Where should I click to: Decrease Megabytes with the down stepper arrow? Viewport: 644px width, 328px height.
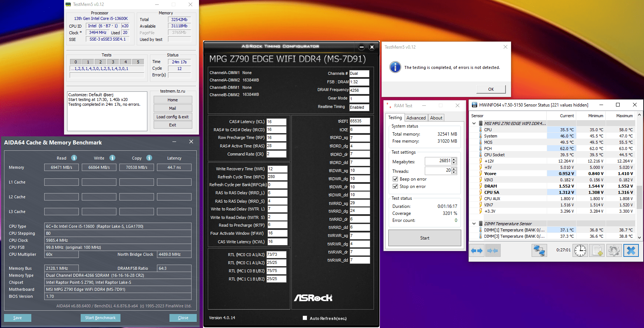pos(454,163)
